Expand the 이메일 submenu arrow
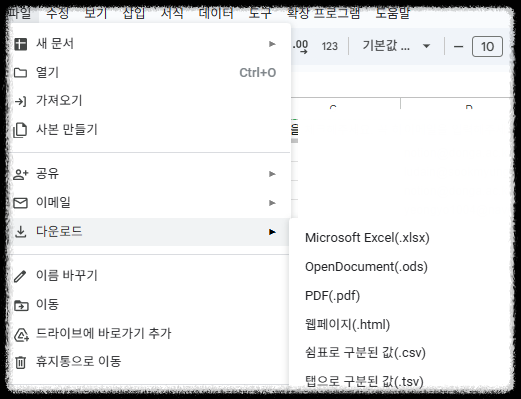 point(272,203)
